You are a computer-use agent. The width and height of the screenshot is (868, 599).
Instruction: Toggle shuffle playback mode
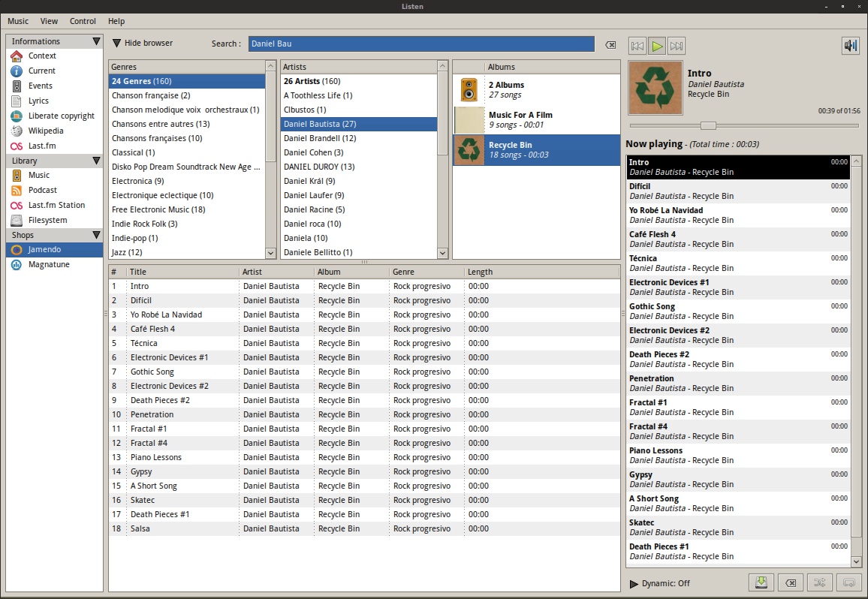[x=820, y=582]
